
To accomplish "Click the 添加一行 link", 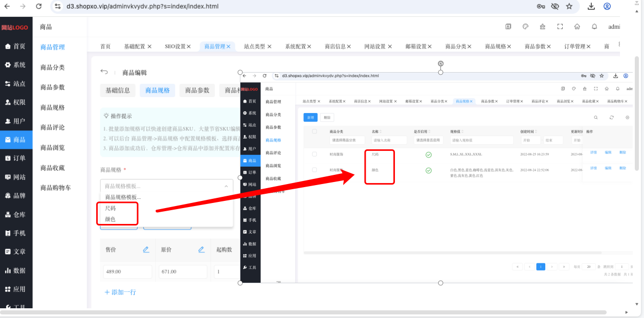I will coord(120,292).
